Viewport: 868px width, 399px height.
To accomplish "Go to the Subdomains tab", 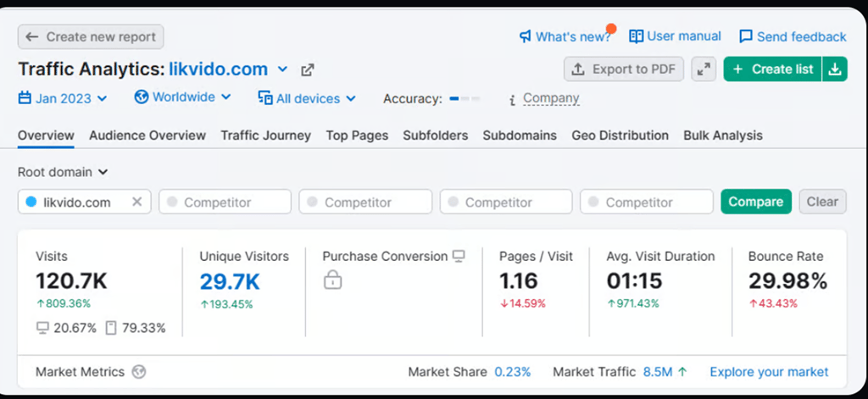I will tap(520, 136).
